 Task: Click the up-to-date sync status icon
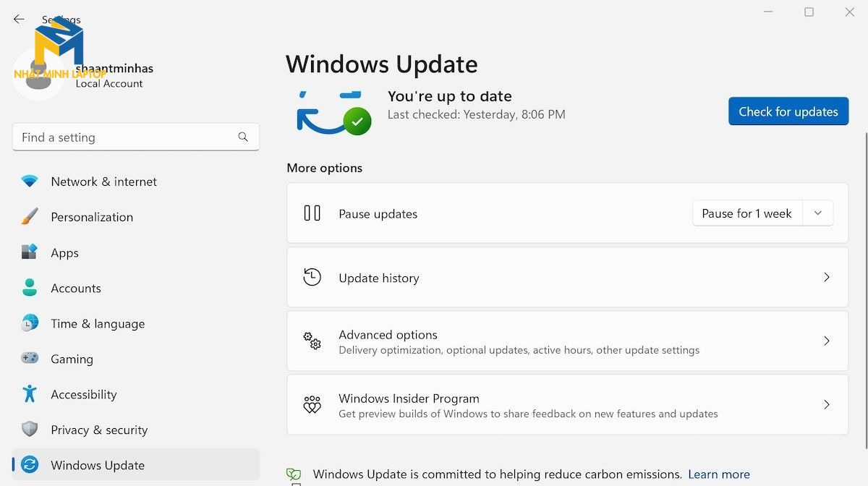[x=333, y=113]
